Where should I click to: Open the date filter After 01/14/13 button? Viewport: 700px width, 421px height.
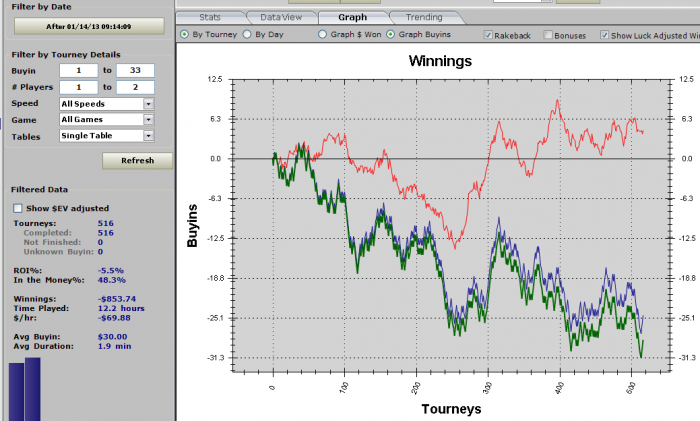(x=89, y=26)
